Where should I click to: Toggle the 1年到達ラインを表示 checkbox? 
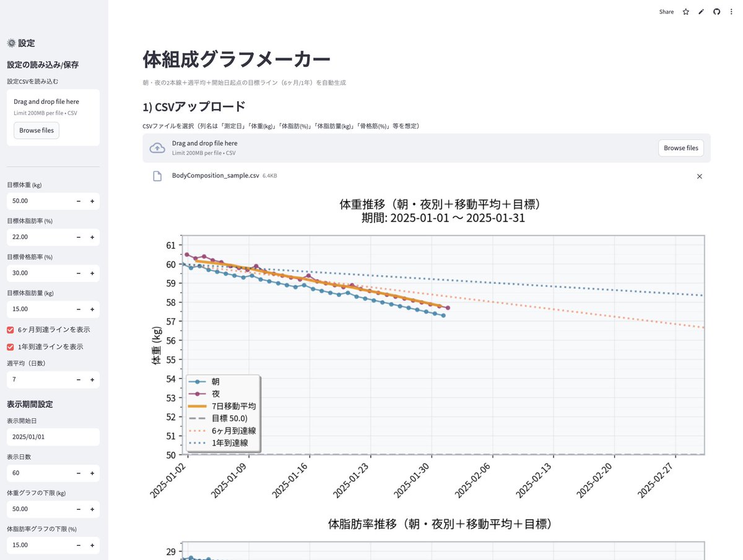point(11,347)
